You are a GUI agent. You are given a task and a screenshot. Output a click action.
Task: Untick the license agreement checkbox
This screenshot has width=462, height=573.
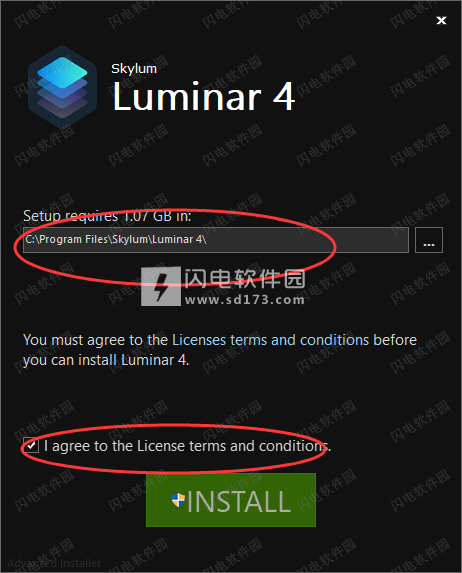point(31,445)
